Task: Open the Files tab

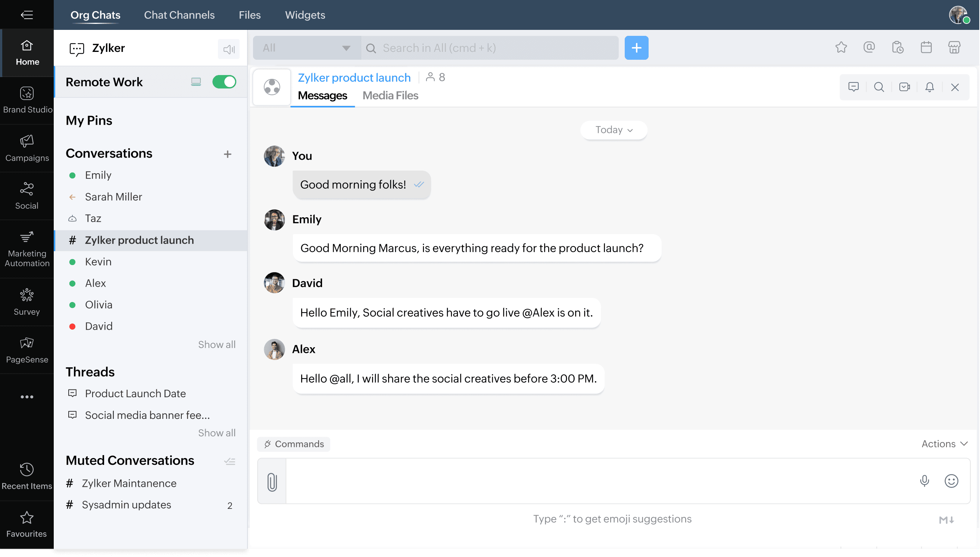Action: click(x=250, y=15)
